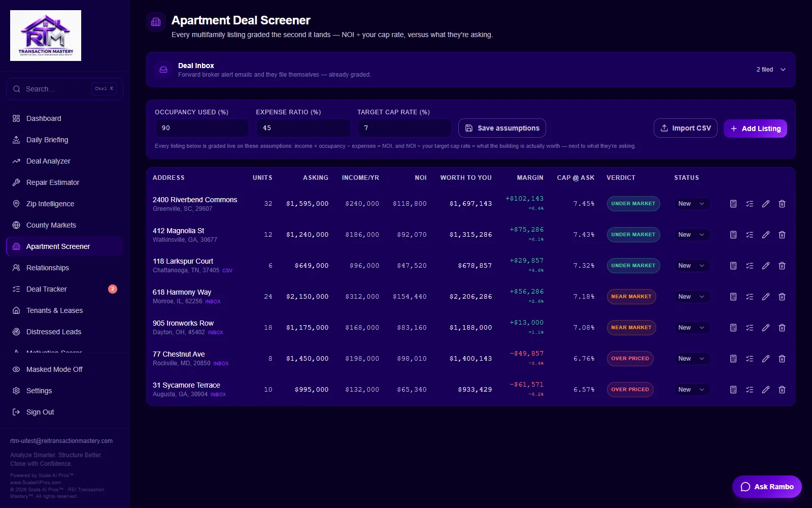Screen dimensions: 812x508
Task: Open Deal Tracker page
Action: coord(64,289)
